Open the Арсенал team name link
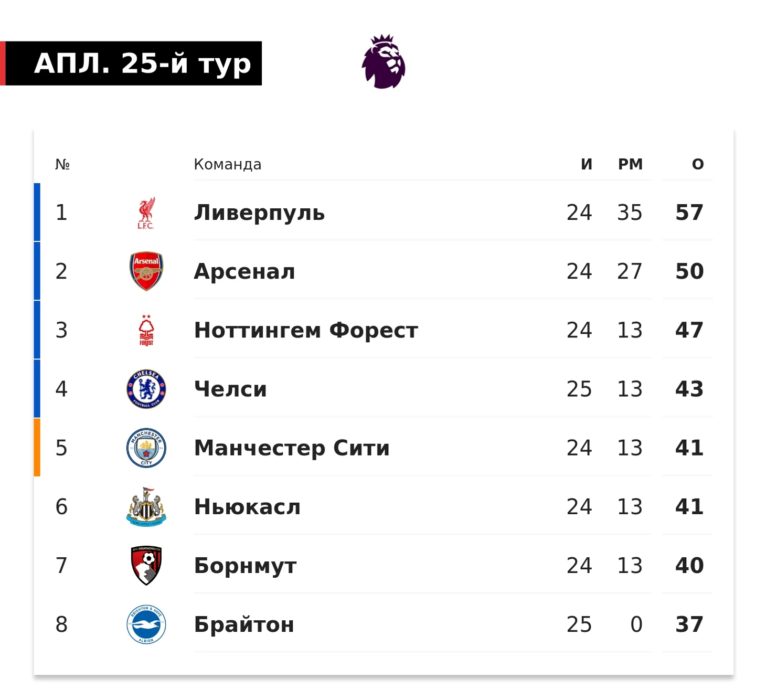 click(244, 271)
